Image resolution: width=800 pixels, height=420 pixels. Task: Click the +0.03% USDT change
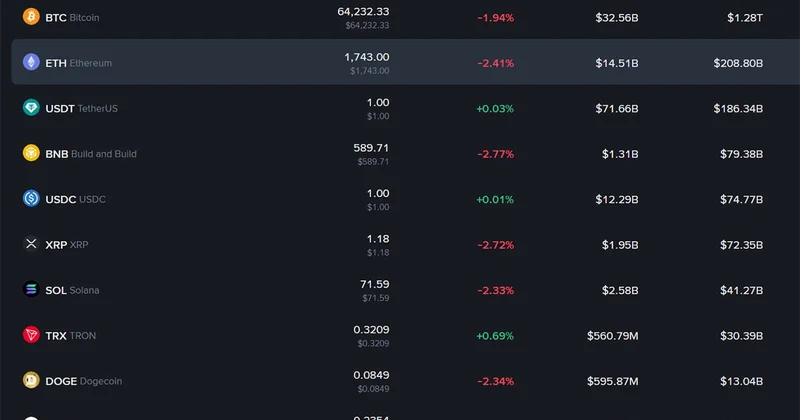pos(495,109)
